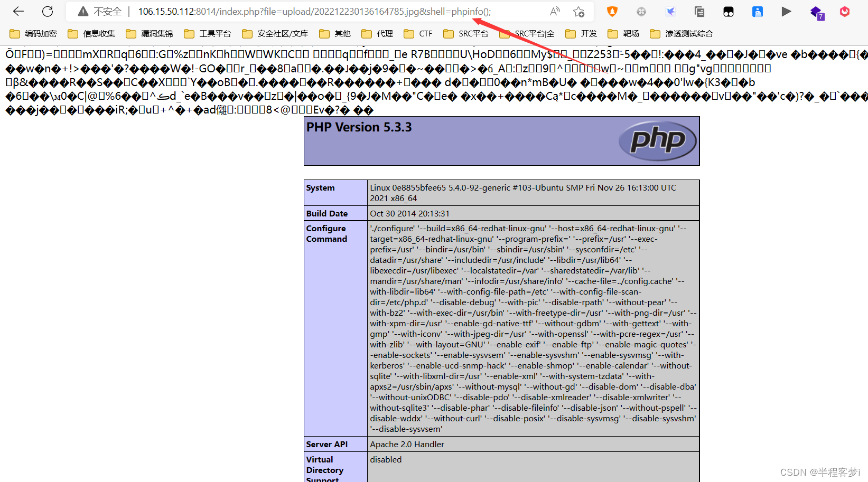Select the Oct 30 2014 20:13:31 value
The image size is (868, 482).
pyautogui.click(x=409, y=214)
